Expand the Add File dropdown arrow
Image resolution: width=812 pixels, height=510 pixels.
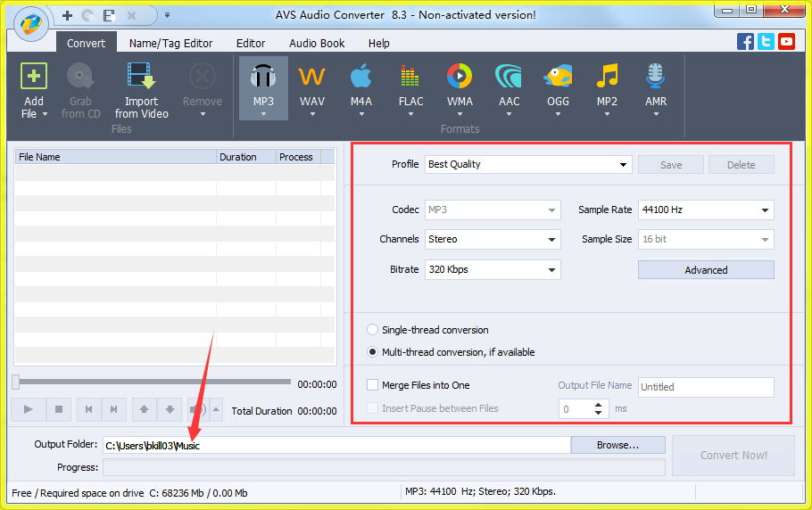(45, 114)
